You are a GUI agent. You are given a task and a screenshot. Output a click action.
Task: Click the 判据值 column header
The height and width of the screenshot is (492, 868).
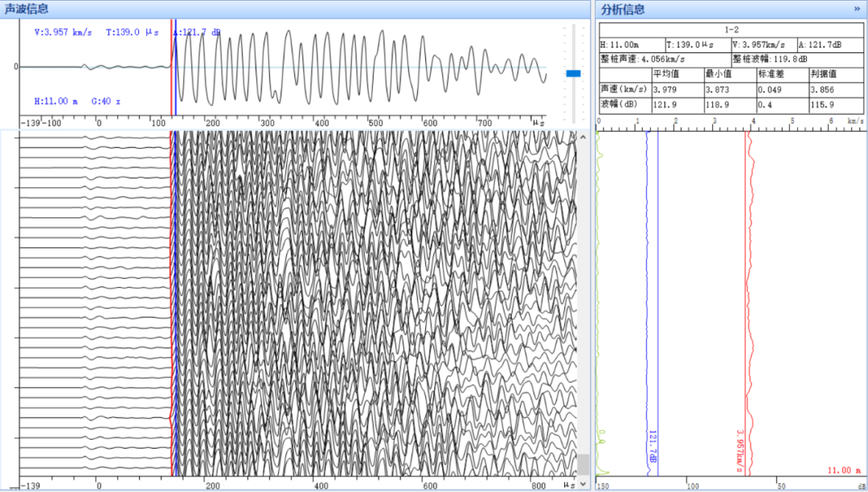click(837, 74)
